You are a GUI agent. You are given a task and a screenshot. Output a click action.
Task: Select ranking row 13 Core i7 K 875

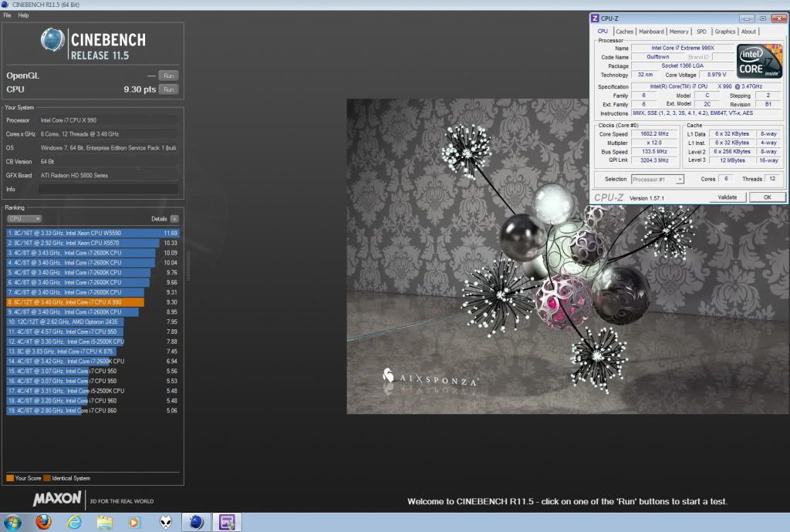93,352
